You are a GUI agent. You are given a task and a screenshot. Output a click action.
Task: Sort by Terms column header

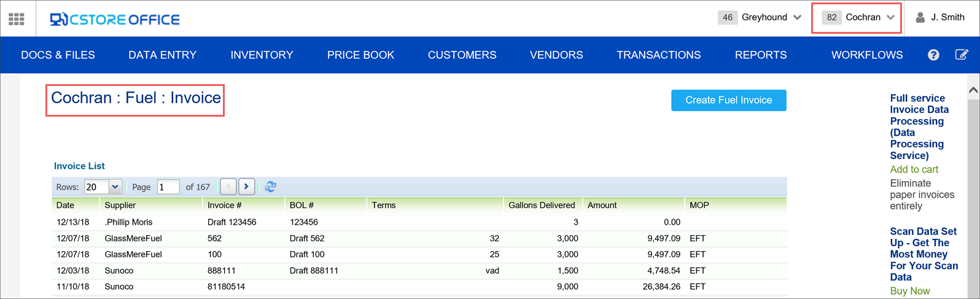(x=384, y=205)
